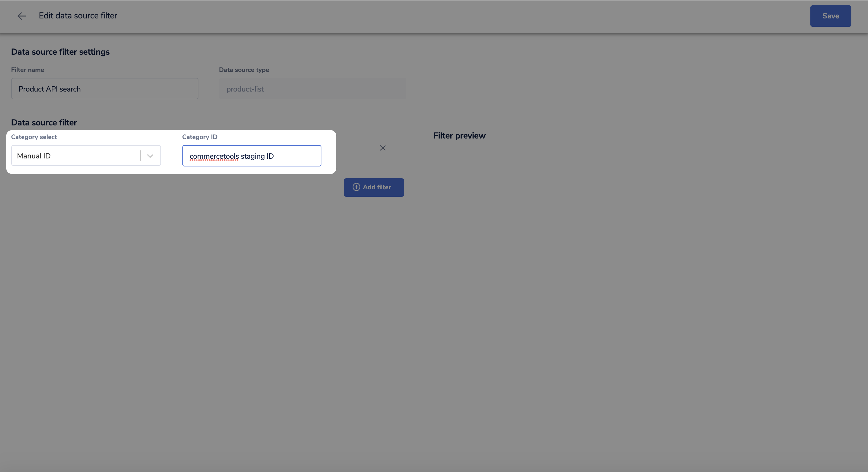
Task: Click the Filter preview heading
Action: [459, 136]
